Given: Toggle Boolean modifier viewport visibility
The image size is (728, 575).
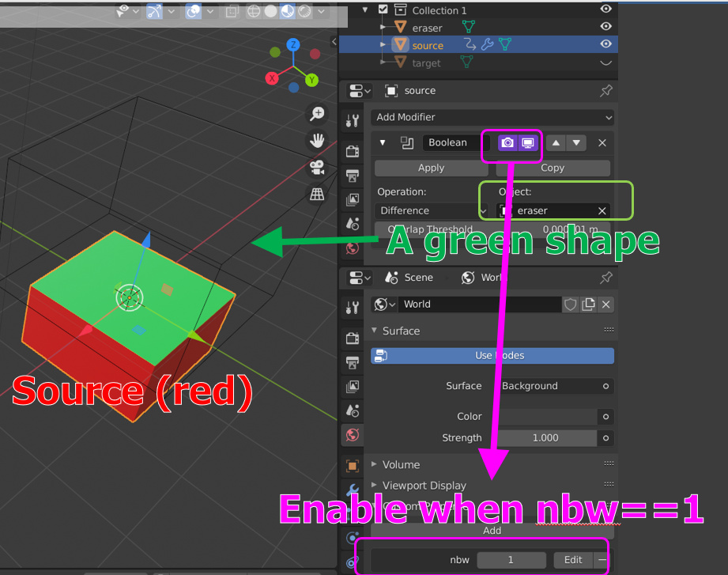Looking at the screenshot, I should click(528, 143).
